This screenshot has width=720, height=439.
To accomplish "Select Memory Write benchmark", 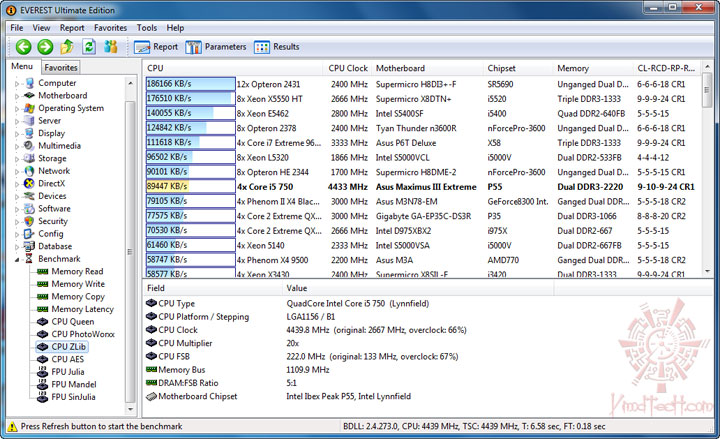I will tap(78, 284).
